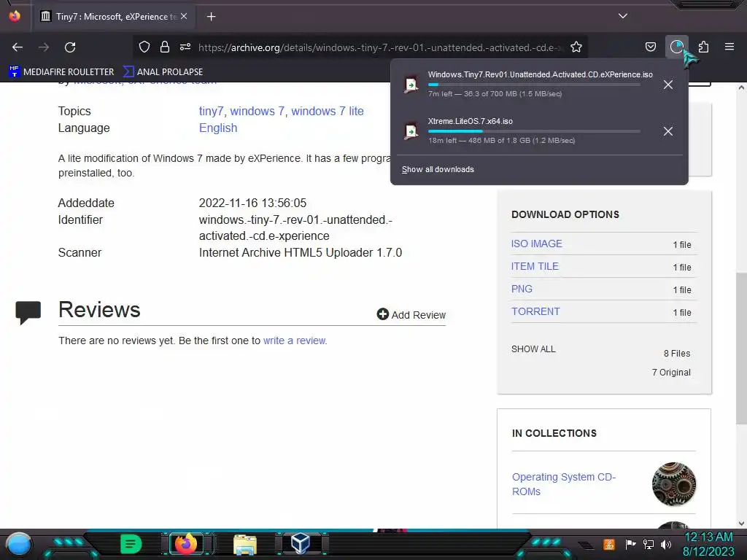Follow the tiny7 topic link

211,112
